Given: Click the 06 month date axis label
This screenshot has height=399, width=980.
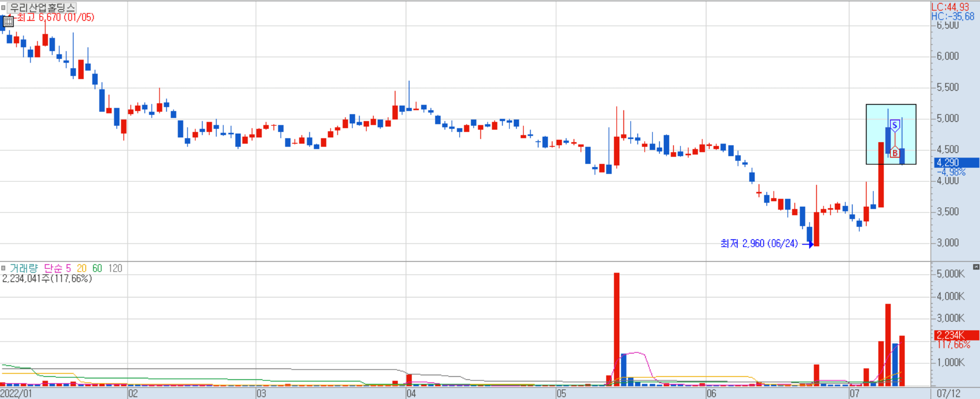Looking at the screenshot, I should coord(712,393).
